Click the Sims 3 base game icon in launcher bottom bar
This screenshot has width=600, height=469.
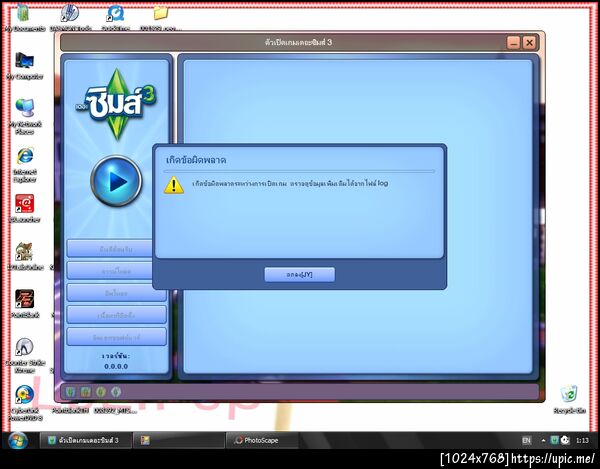pos(70,392)
